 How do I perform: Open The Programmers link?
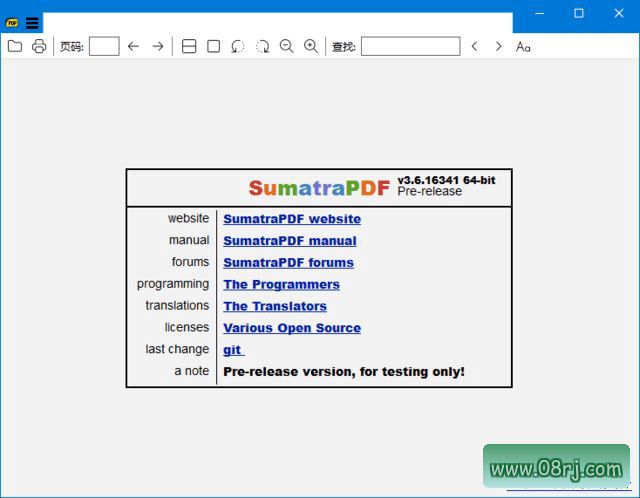click(x=281, y=285)
